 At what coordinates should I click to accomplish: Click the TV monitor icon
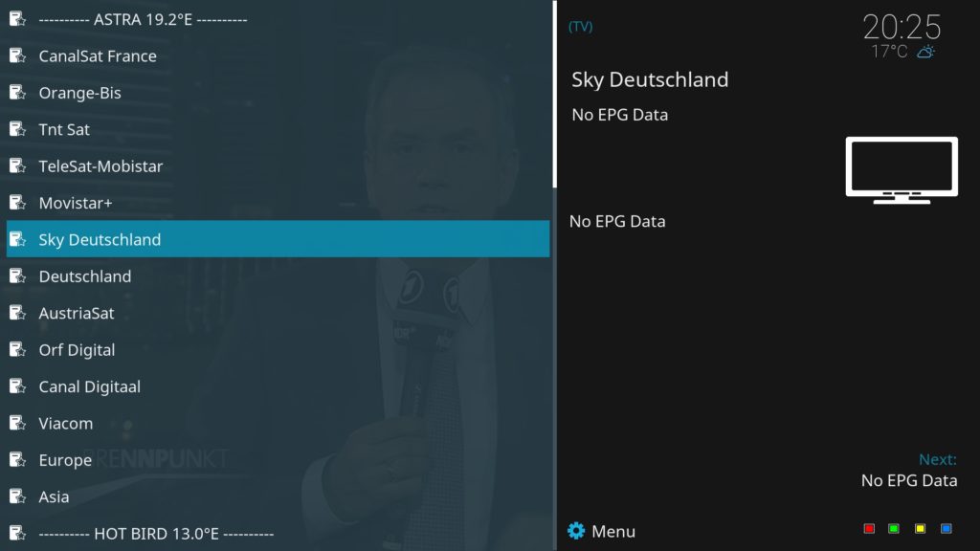tap(902, 170)
